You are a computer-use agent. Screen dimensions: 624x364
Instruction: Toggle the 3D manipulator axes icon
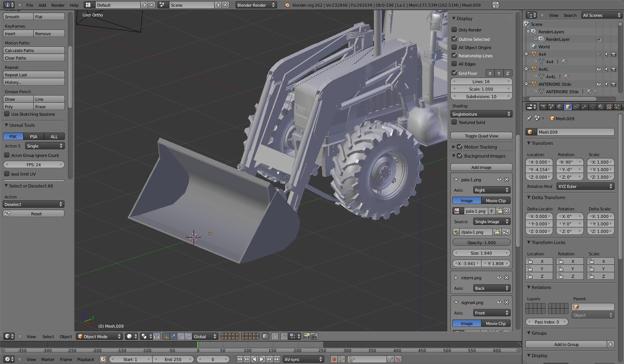[166, 336]
